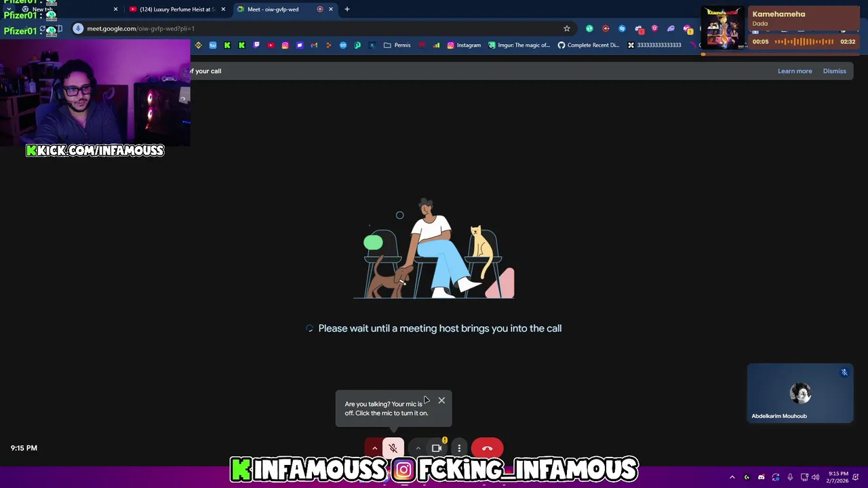Open the three-dot more options menu

459,448
